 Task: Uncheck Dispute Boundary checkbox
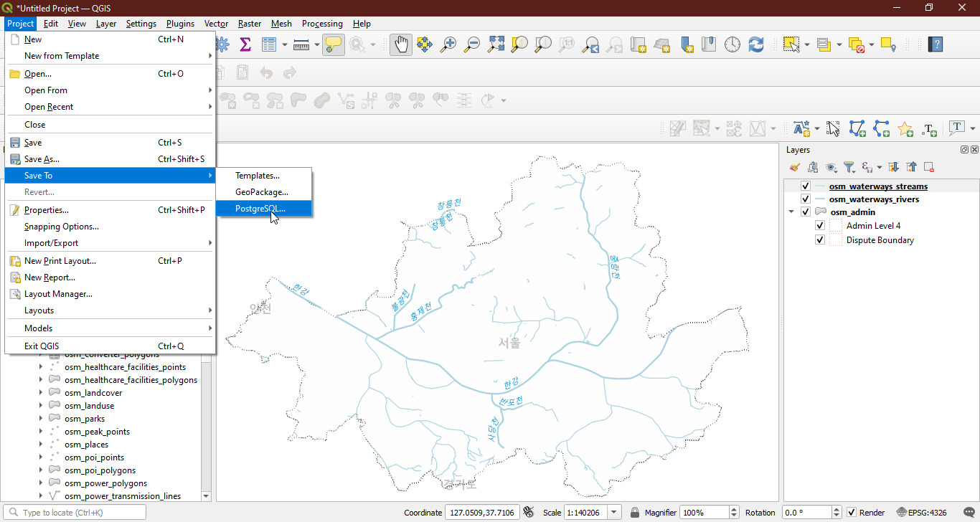(x=820, y=240)
